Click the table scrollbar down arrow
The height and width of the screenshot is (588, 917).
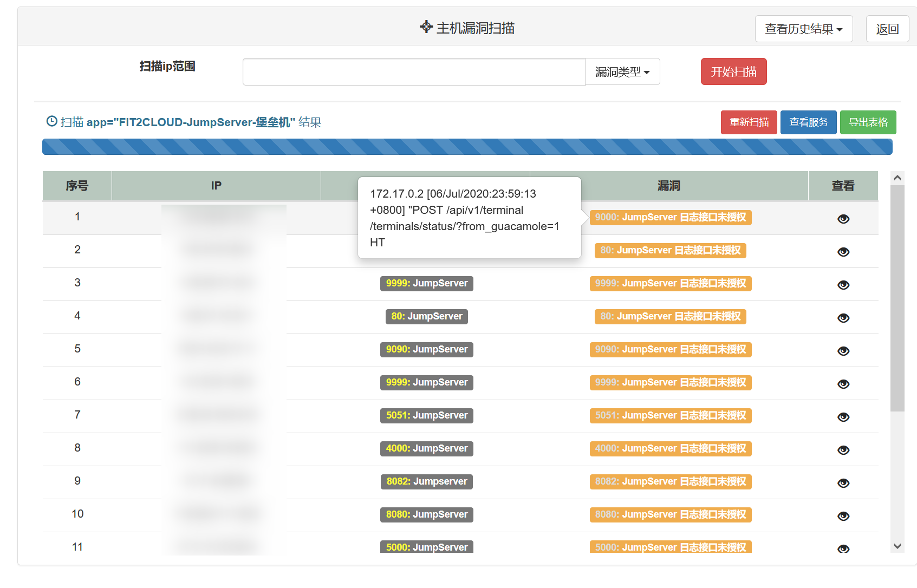pos(897,546)
